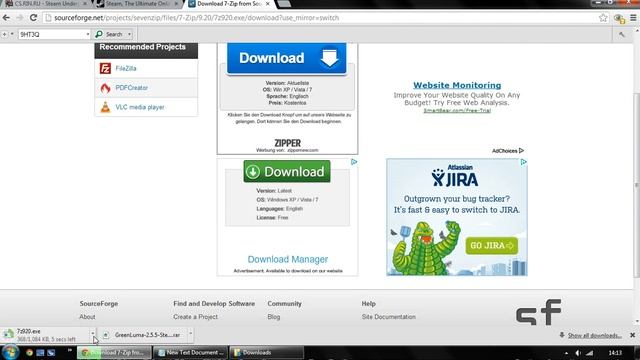The height and width of the screenshot is (360, 640).
Task: Open a new browser tab
Action: (x=284, y=4)
